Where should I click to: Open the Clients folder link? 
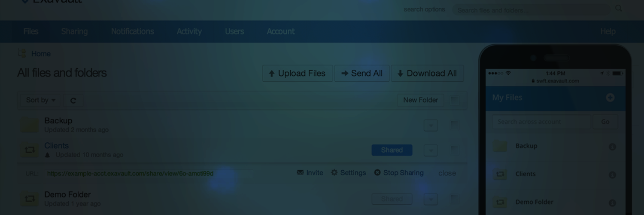[x=56, y=146]
